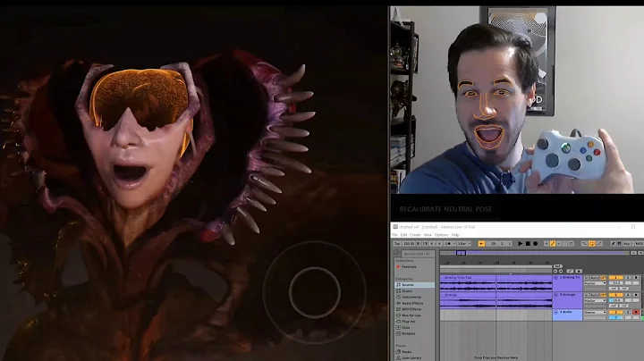Click track 2 volume value
644x361 pixels.
615,301
